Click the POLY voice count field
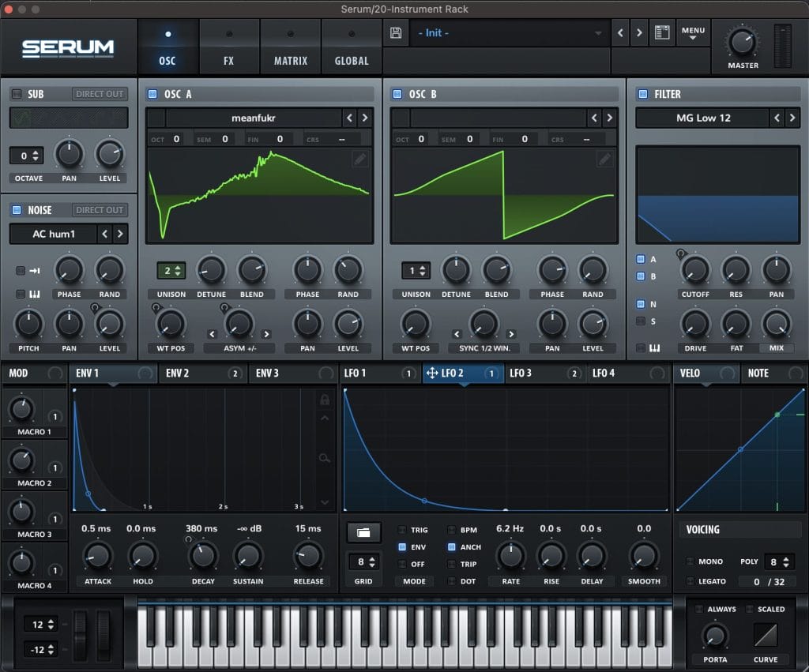Viewport: 809px width, 672px height. pos(778,561)
